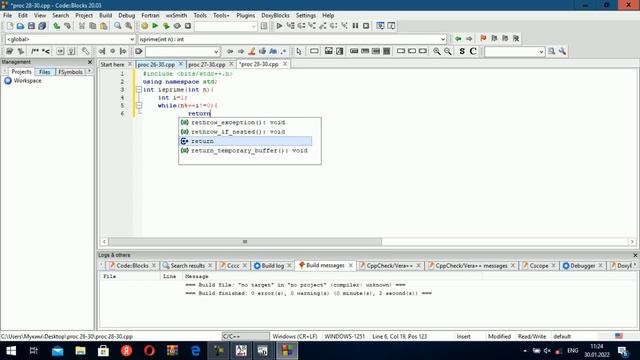Start debugging with the Debug/Continue icon

pyautogui.click(x=279, y=26)
